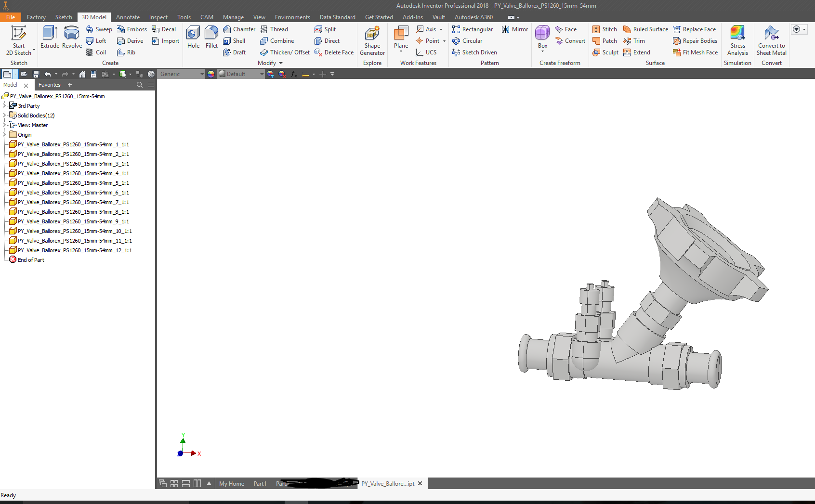Open the browser panel menu
Screen dimensions: 815x504
(x=151, y=85)
